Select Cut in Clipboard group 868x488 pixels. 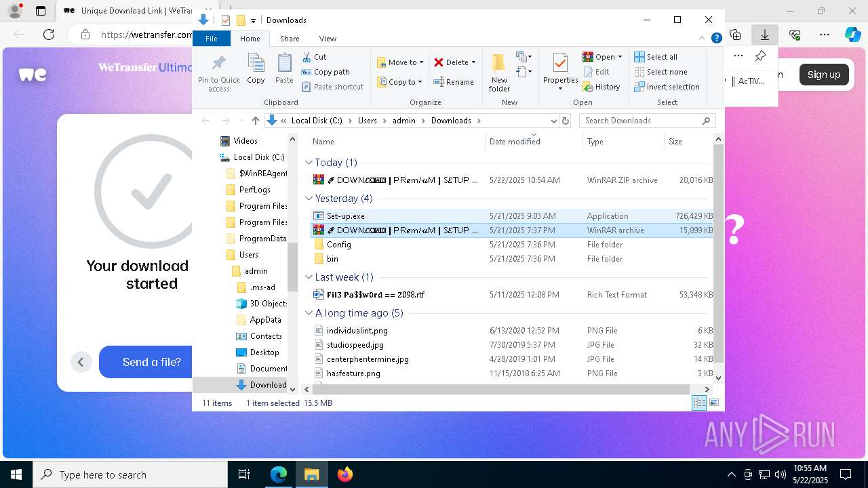click(315, 57)
